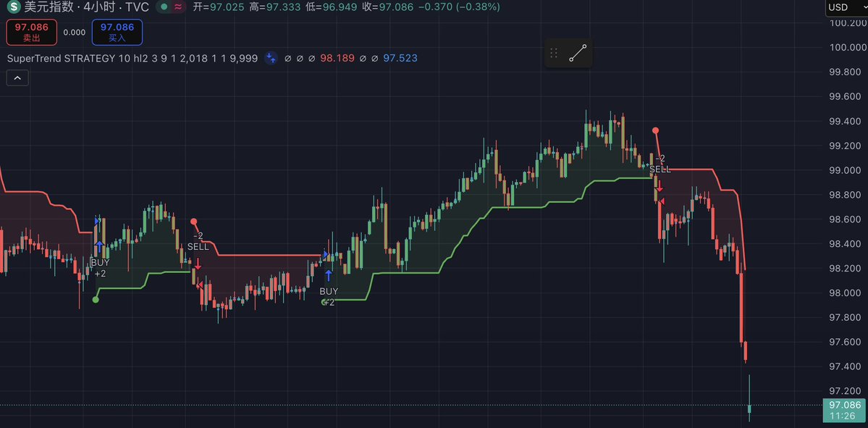Viewport: 868px width, 428px height.
Task: Select the trend line drawing tool
Action: click(578, 53)
